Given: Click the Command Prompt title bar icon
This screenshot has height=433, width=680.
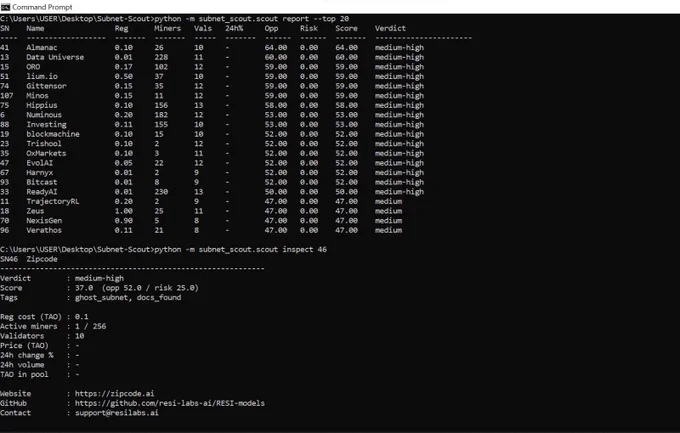Looking at the screenshot, I should coord(5,7).
